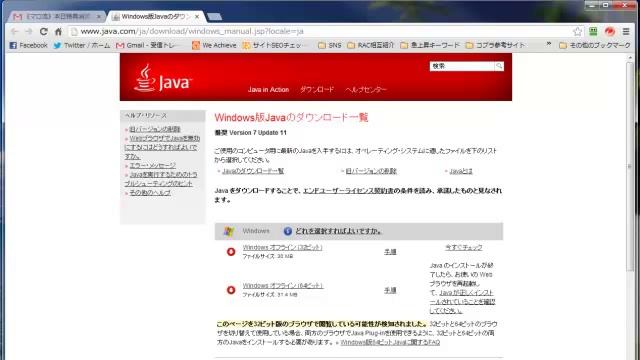Open the green extension icon in toolbar
Viewport: 640px width, 360px height.
click(593, 31)
